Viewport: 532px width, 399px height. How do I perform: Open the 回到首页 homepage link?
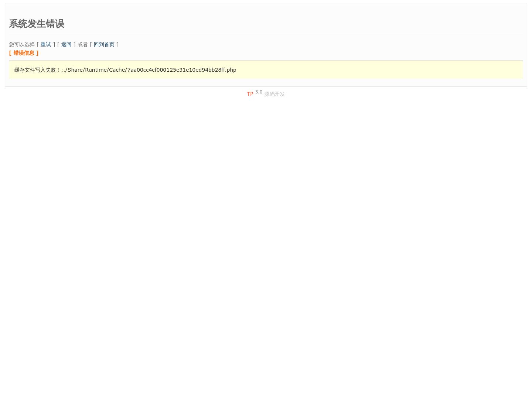click(104, 44)
